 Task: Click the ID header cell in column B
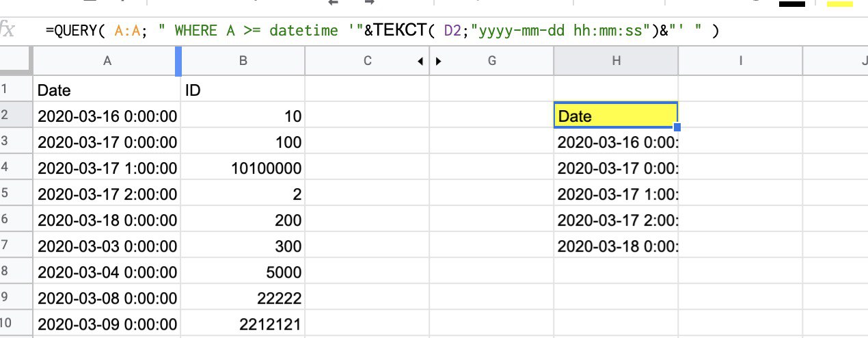click(x=243, y=90)
